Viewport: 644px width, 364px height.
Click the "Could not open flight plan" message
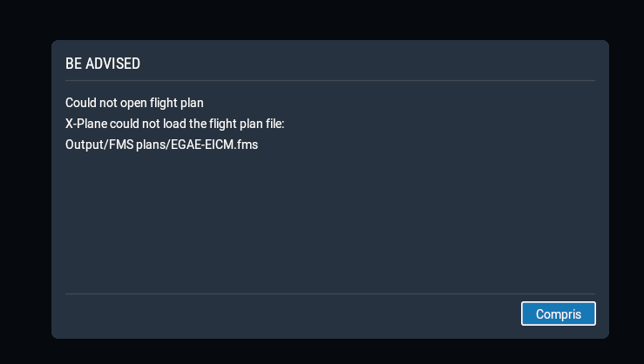(x=134, y=104)
